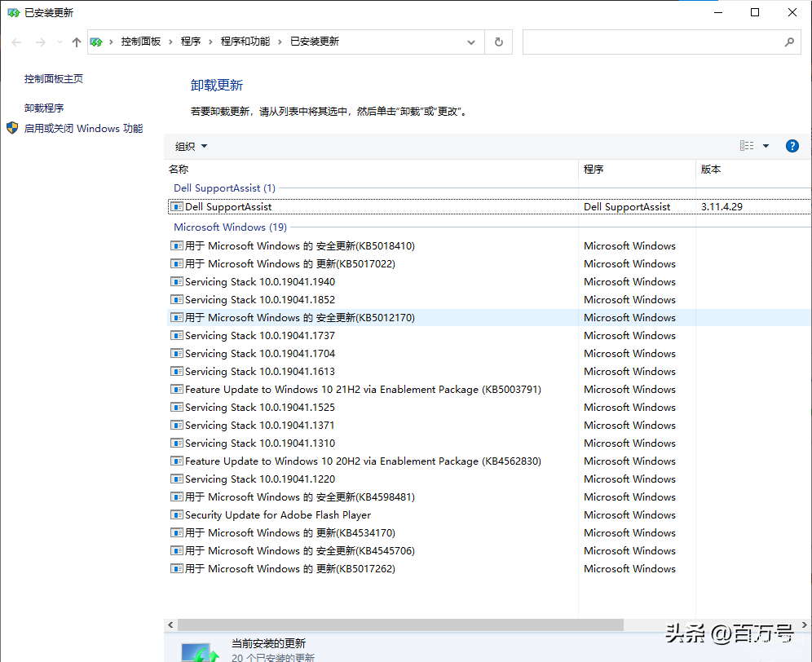The height and width of the screenshot is (662, 812).
Task: Go up one level with Up arrow
Action: tap(77, 42)
